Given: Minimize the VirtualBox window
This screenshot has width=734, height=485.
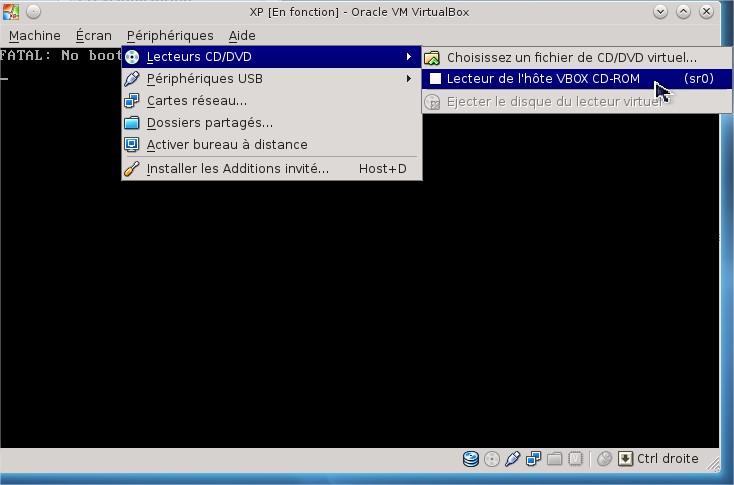Looking at the screenshot, I should point(661,12).
